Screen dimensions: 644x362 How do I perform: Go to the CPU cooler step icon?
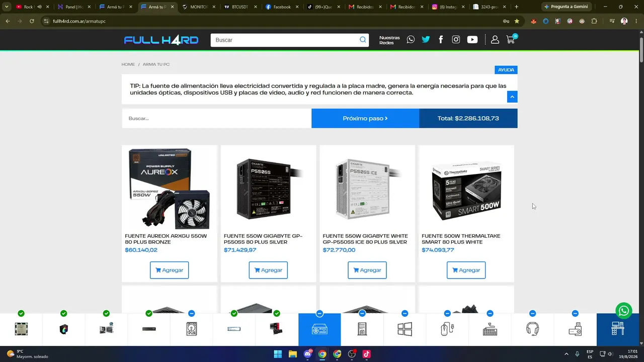click(63, 329)
